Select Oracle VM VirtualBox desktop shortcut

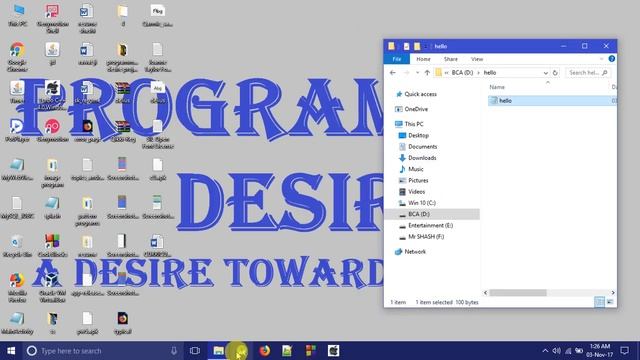52,288
